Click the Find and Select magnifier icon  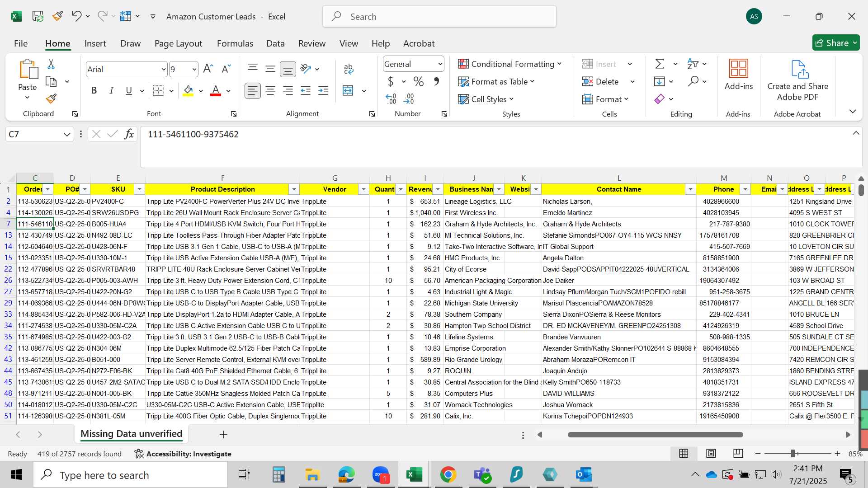click(693, 81)
